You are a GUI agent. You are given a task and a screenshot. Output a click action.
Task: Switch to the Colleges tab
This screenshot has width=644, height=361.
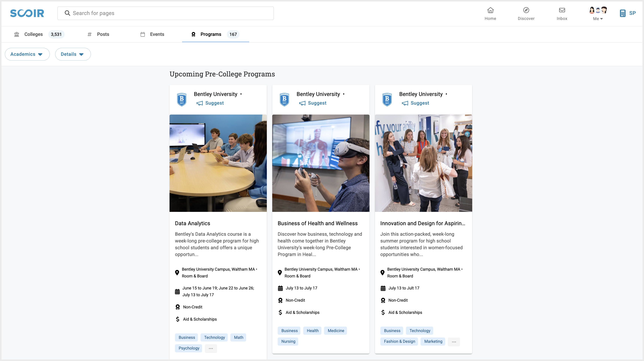pos(33,34)
